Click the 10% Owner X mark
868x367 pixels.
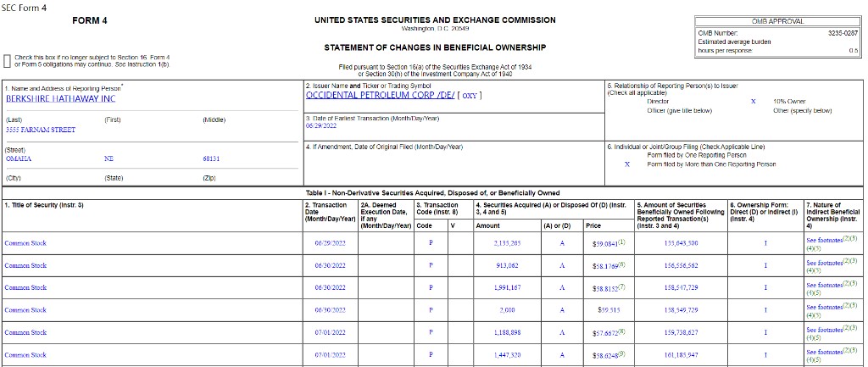point(754,101)
